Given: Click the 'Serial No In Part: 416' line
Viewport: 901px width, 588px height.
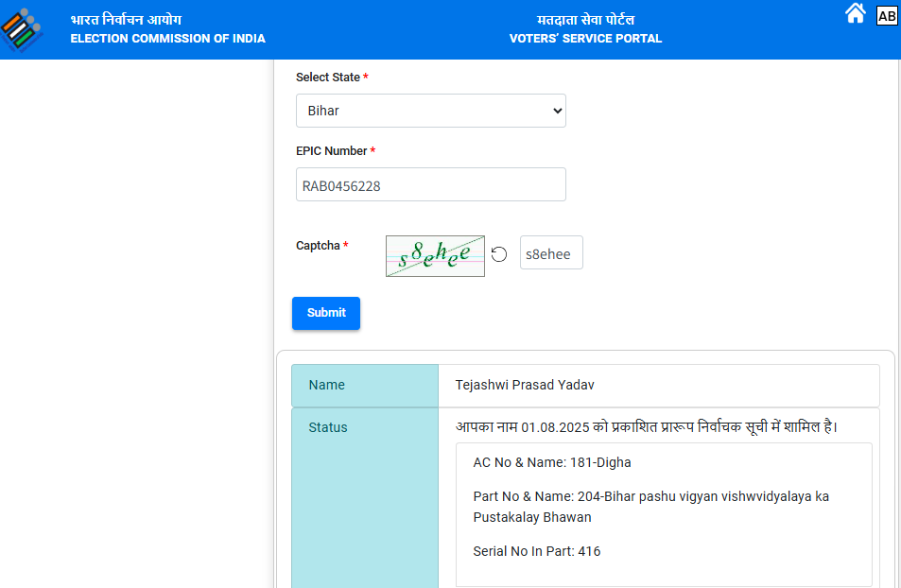Looking at the screenshot, I should 536,551.
